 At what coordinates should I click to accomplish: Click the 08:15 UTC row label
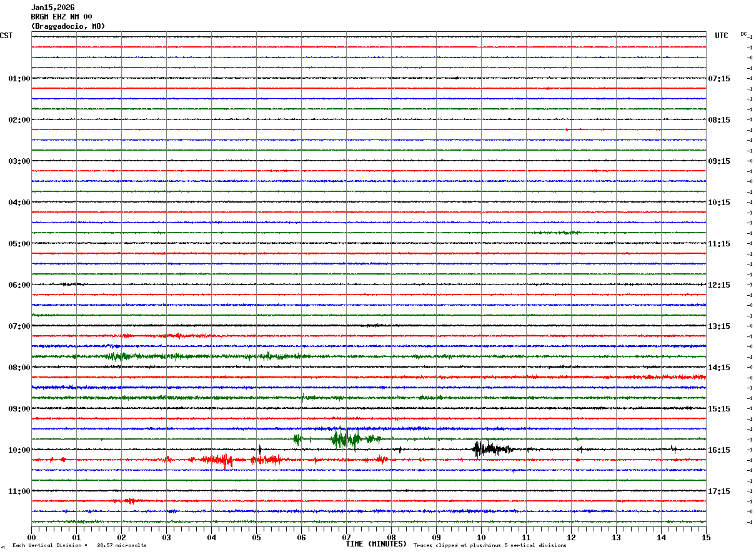[x=719, y=120]
